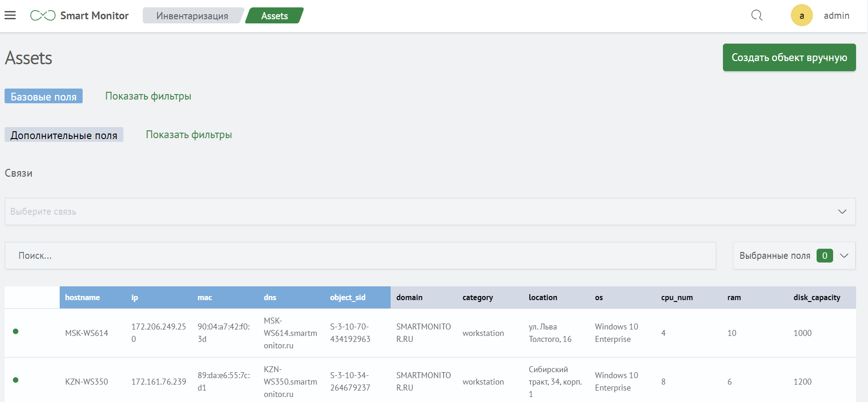Sort by disk_capacity column header
Viewport: 868px width, 402px height.
point(817,297)
